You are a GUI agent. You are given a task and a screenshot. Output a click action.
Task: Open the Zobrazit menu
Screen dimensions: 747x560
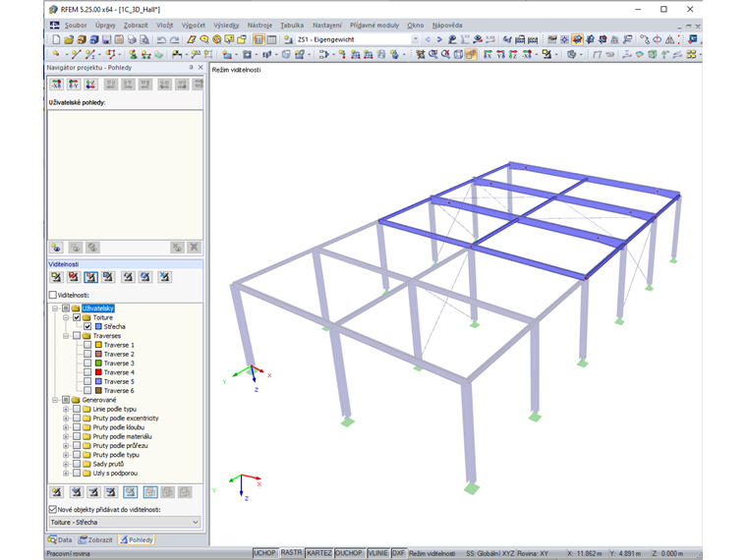[x=136, y=26]
